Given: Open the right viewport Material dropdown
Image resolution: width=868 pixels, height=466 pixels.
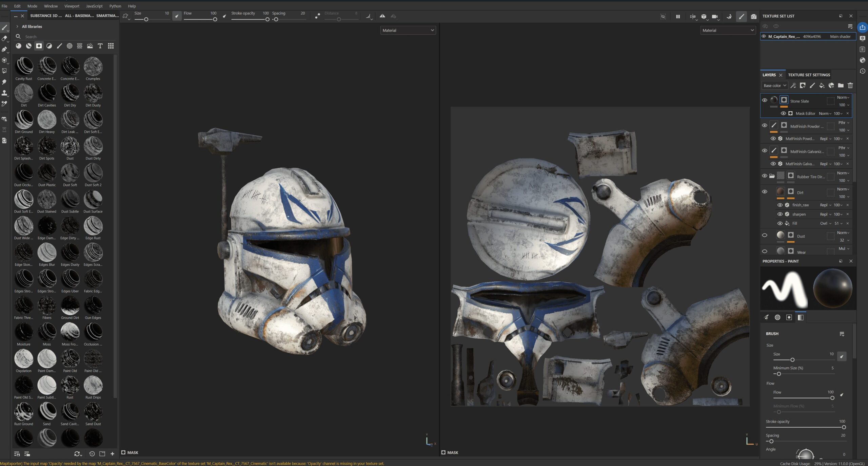Looking at the screenshot, I should click(728, 31).
